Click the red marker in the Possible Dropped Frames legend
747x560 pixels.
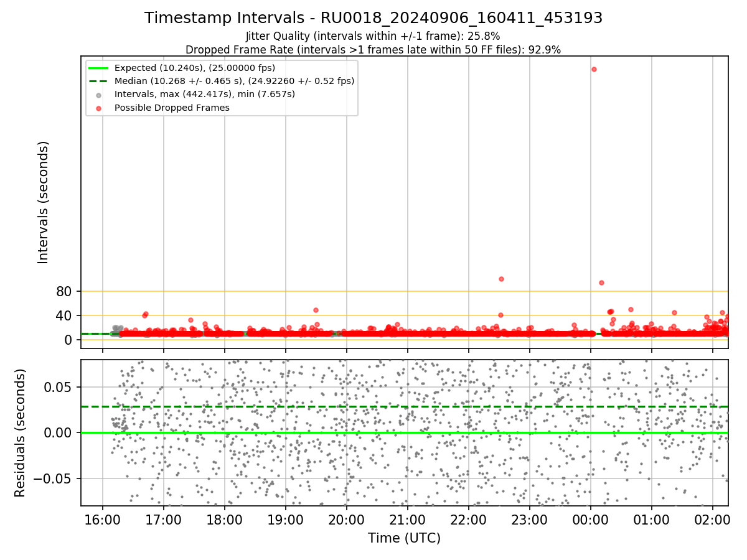pos(100,108)
